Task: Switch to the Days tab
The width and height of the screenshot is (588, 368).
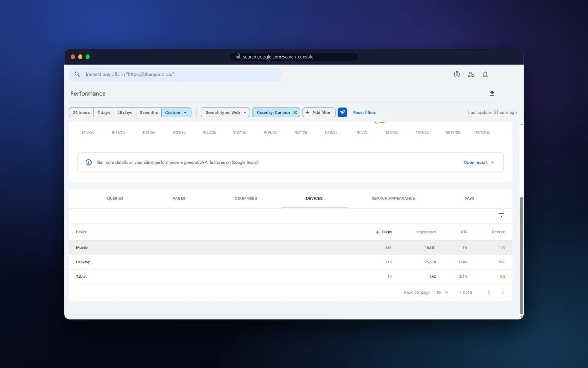Action: 469,198
